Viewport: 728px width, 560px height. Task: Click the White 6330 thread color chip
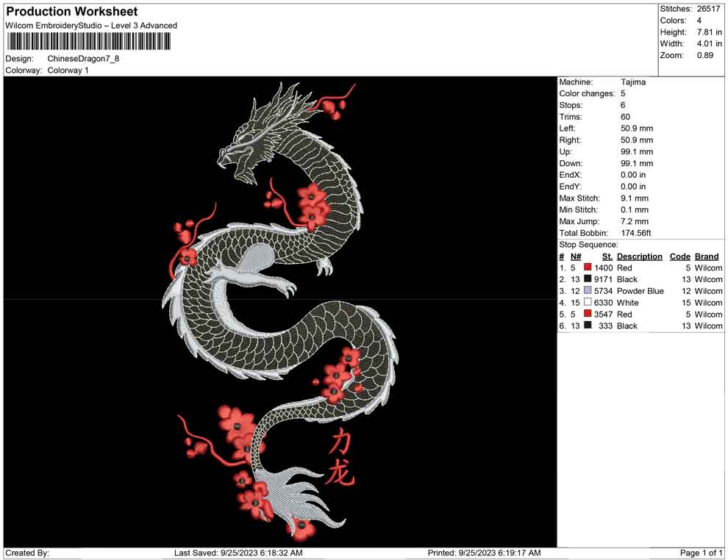coord(586,302)
